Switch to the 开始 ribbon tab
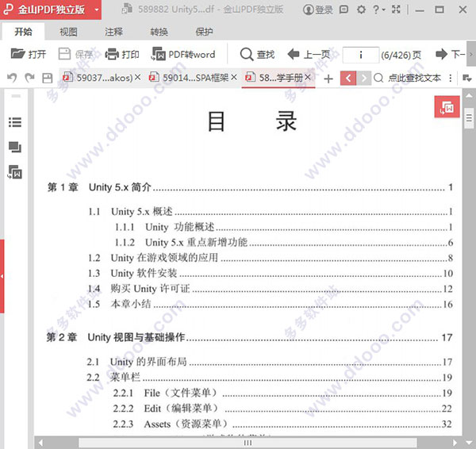476x449 pixels. (23, 32)
